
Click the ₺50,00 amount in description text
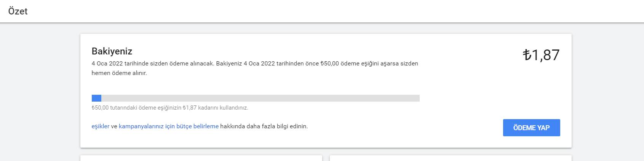pos(329,64)
